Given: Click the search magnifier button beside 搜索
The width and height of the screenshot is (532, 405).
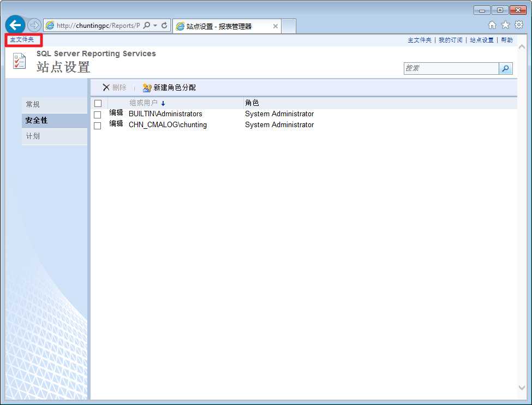Looking at the screenshot, I should point(505,68).
